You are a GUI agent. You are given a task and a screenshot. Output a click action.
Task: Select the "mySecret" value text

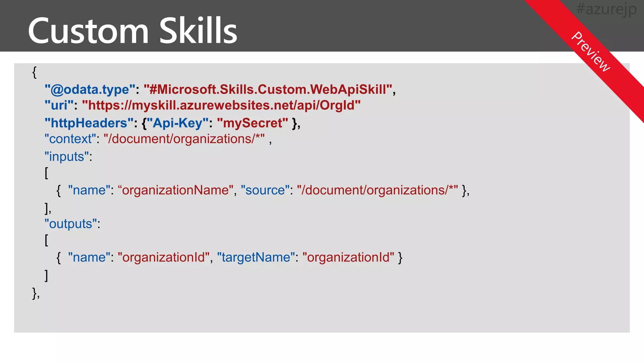[x=252, y=123]
